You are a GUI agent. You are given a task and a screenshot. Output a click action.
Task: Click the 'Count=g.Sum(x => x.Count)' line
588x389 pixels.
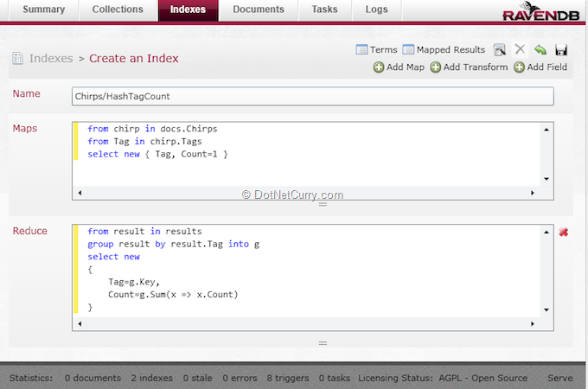(173, 295)
